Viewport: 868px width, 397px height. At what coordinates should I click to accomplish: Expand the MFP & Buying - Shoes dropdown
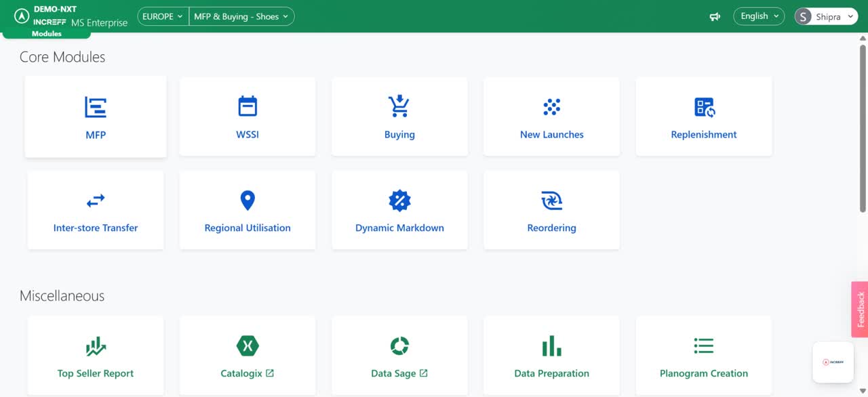coord(241,16)
